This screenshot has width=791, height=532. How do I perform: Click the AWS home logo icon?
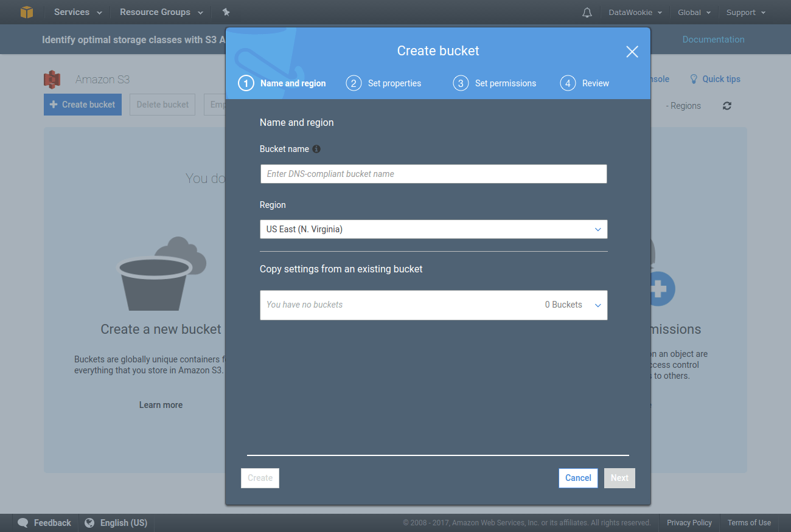(26, 12)
